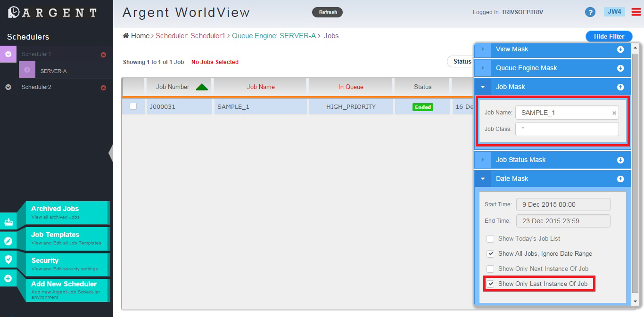Click the Add New Scheduler plus icon
The width and height of the screenshot is (644, 317).
tap(8, 278)
